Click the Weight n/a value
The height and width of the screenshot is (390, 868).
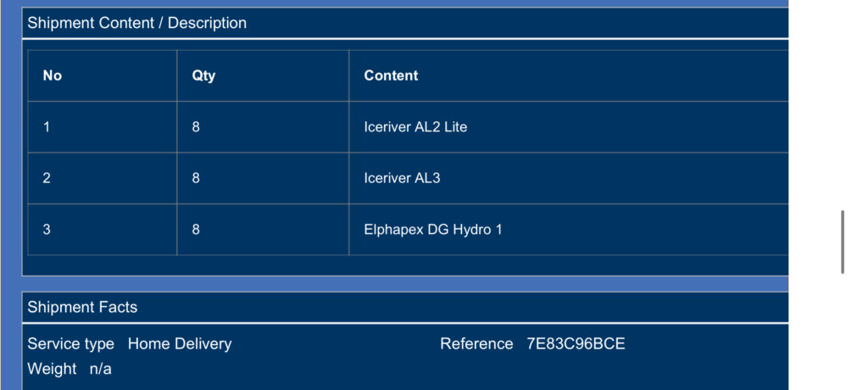click(100, 369)
